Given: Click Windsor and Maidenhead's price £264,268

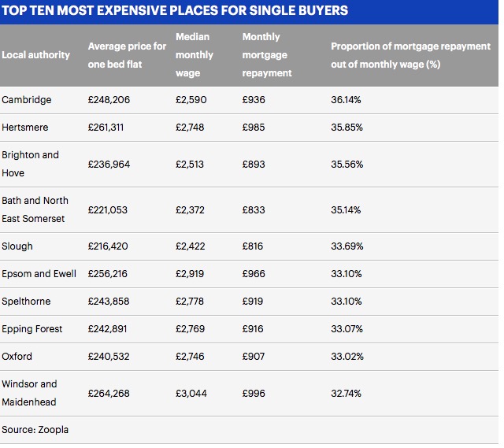Looking at the screenshot, I should click(x=106, y=393).
